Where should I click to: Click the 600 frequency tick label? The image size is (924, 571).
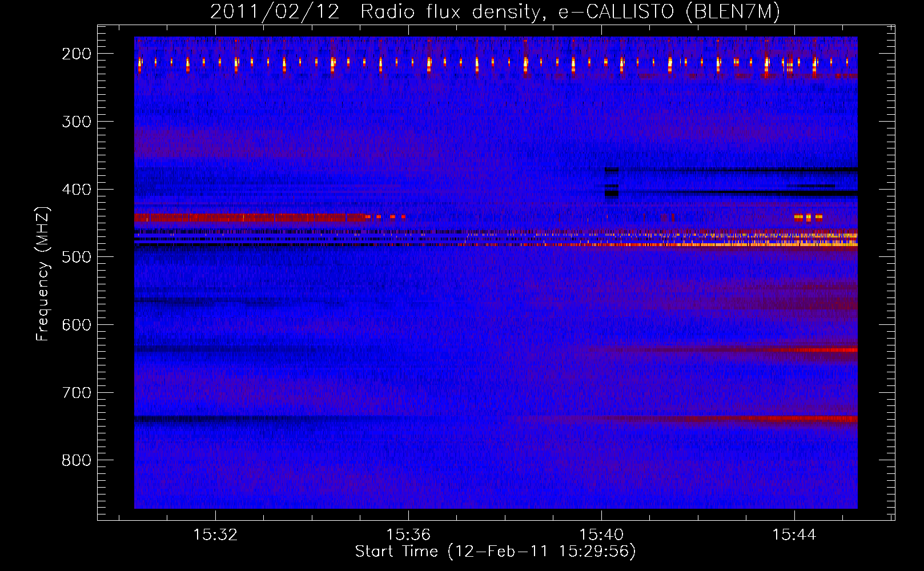(x=77, y=325)
